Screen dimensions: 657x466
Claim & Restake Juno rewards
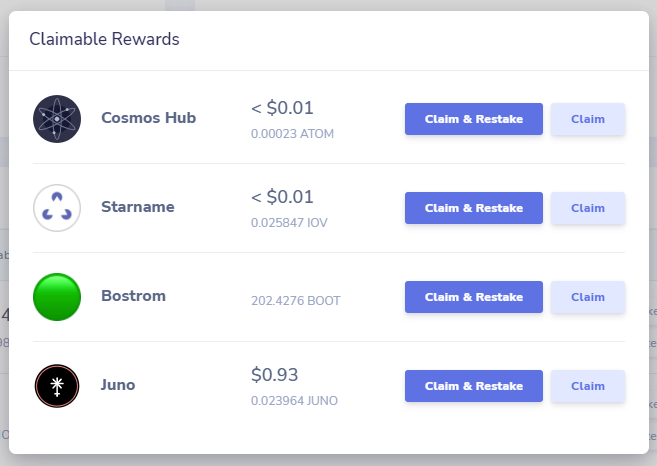(474, 386)
